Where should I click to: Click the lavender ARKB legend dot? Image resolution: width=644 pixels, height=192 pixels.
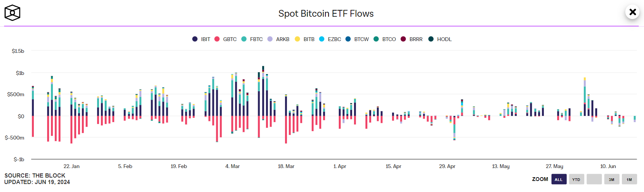(270, 39)
